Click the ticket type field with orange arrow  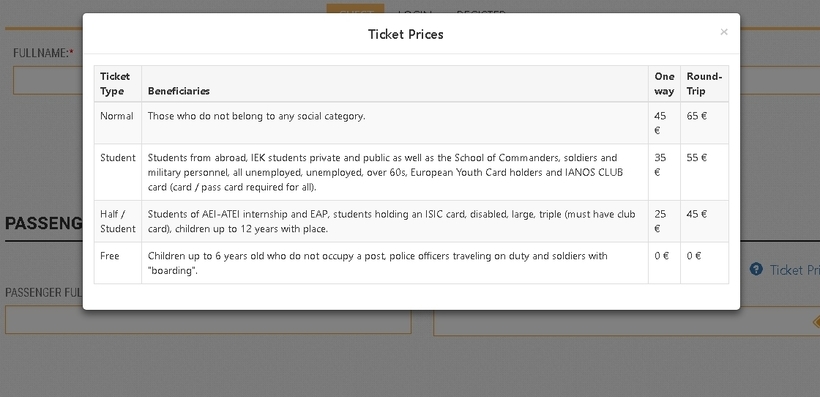(x=627, y=322)
